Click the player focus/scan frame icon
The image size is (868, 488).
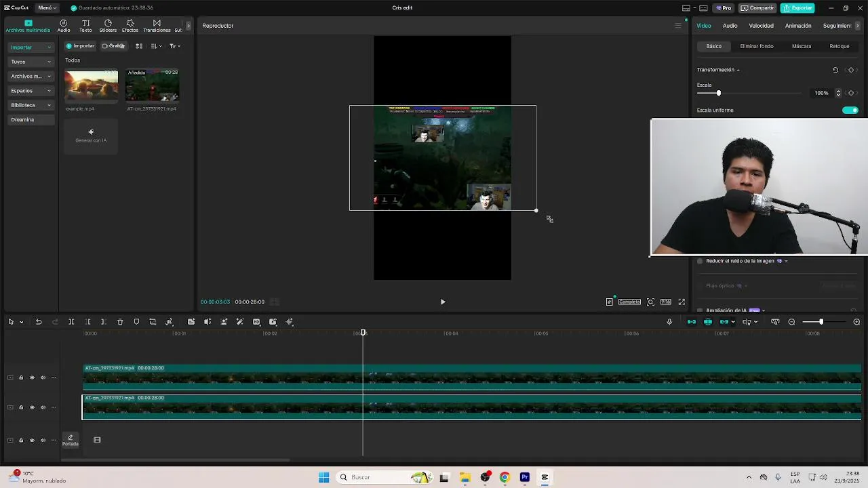650,302
